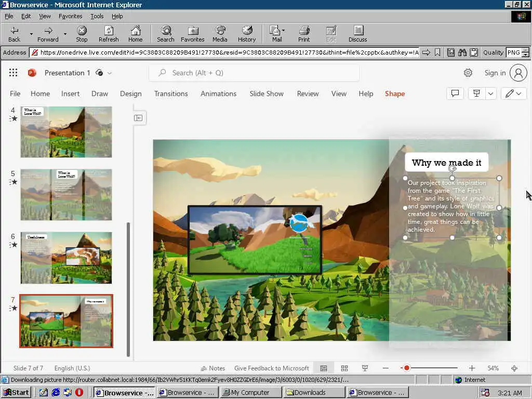Screen dimensions: 532x399
Task: Toggle the Notes pane button
Action: pyautogui.click(x=212, y=368)
